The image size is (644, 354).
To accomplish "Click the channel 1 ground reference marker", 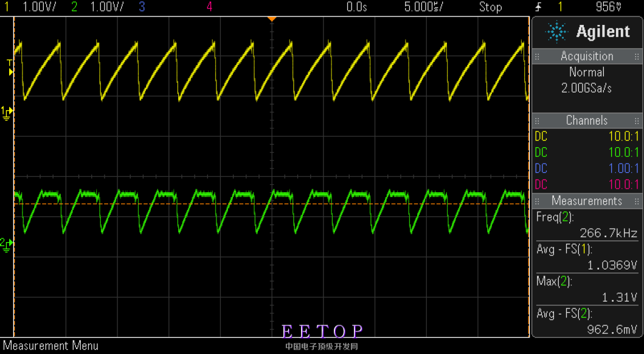I will [x=7, y=113].
